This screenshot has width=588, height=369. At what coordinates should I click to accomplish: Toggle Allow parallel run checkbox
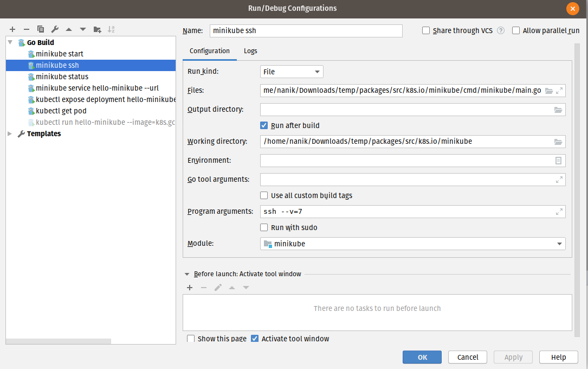(516, 31)
